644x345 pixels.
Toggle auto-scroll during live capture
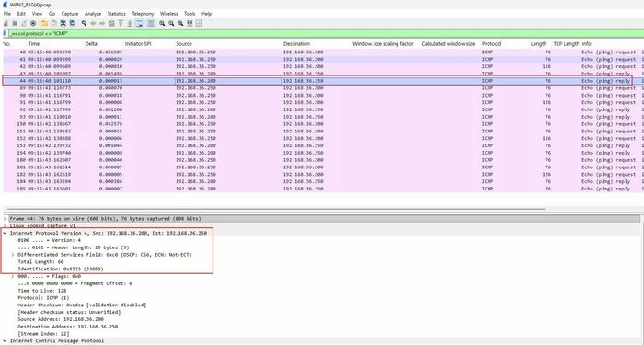coord(139,23)
